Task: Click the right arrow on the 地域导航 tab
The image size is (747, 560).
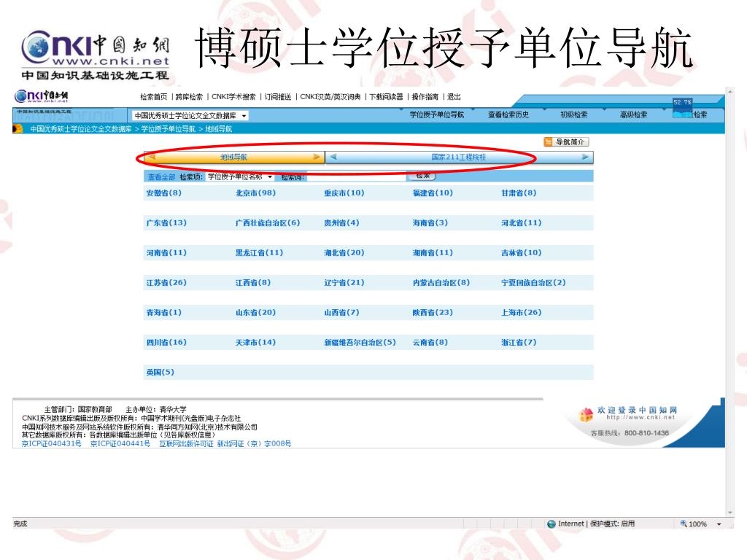Action: (x=317, y=157)
